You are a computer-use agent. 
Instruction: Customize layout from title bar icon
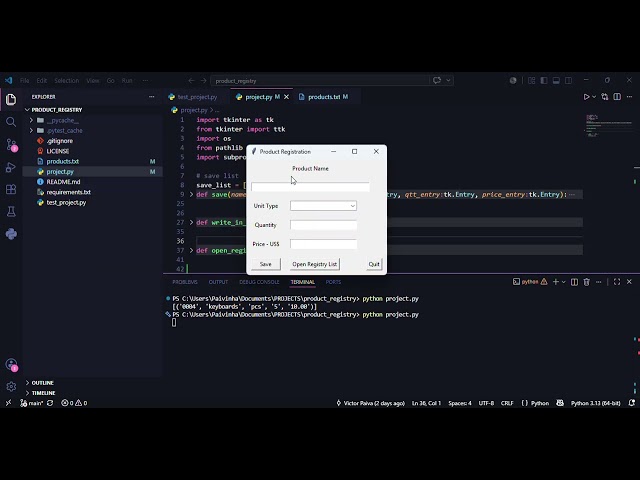click(x=531, y=80)
